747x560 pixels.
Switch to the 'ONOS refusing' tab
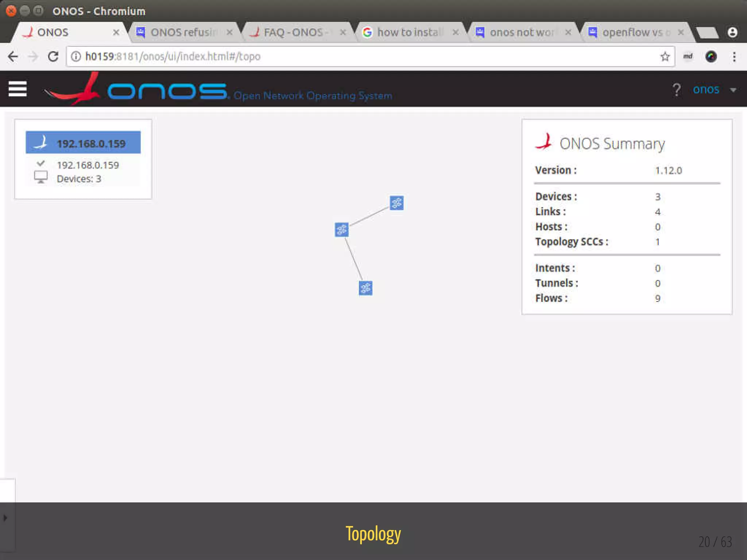coord(182,32)
